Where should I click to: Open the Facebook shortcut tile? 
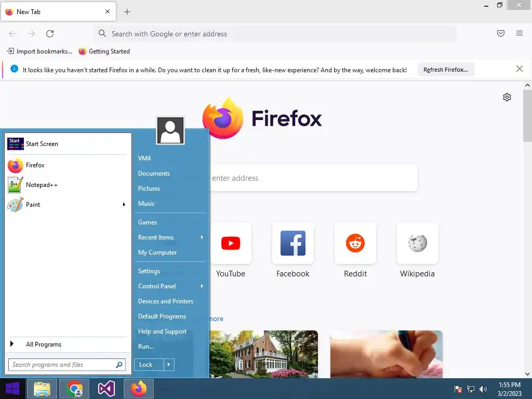(x=293, y=243)
